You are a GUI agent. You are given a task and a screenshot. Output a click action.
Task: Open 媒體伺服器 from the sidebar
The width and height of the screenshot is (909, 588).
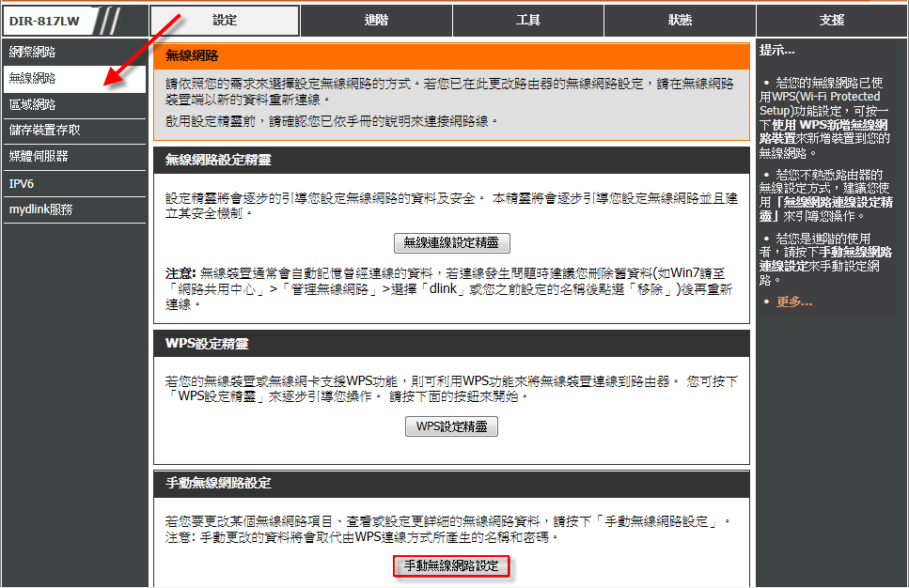[39, 156]
